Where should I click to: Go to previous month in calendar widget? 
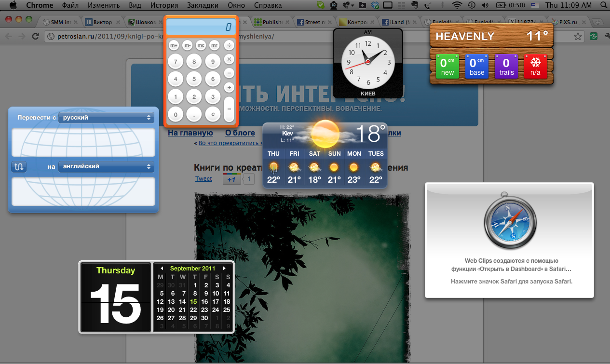click(162, 268)
